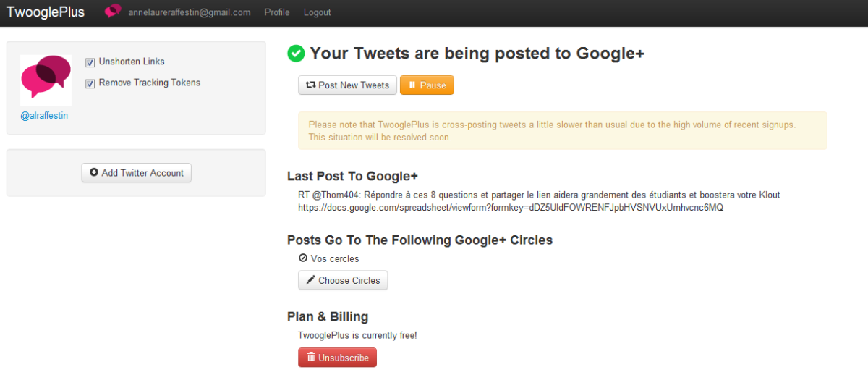Click the pause icon on the orange button

(412, 85)
